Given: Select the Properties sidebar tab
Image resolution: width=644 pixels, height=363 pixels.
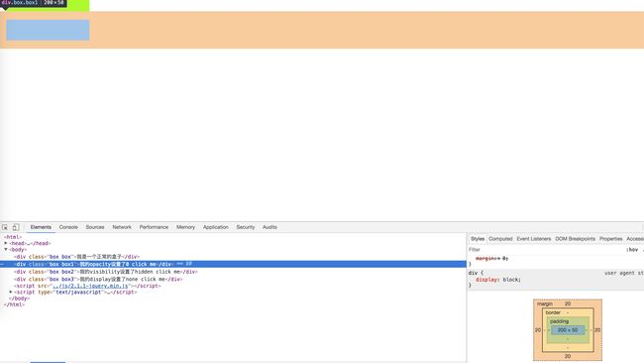Looking at the screenshot, I should pyautogui.click(x=610, y=239).
